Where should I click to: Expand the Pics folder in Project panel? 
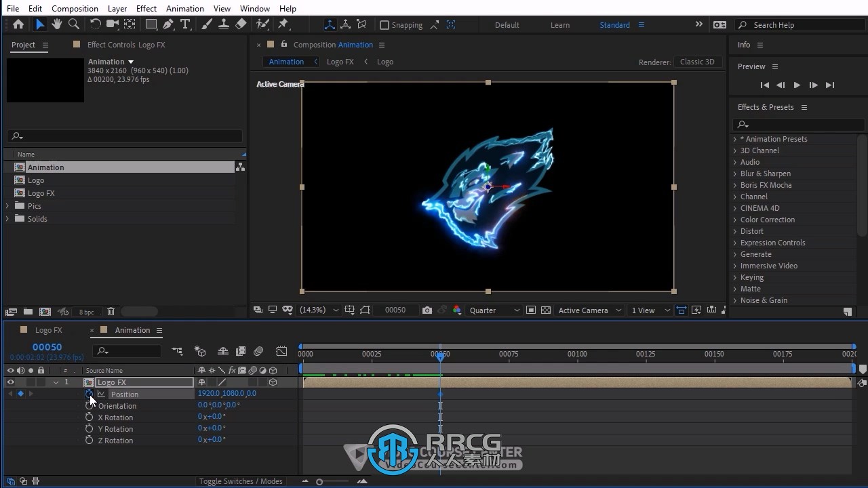pos(7,206)
